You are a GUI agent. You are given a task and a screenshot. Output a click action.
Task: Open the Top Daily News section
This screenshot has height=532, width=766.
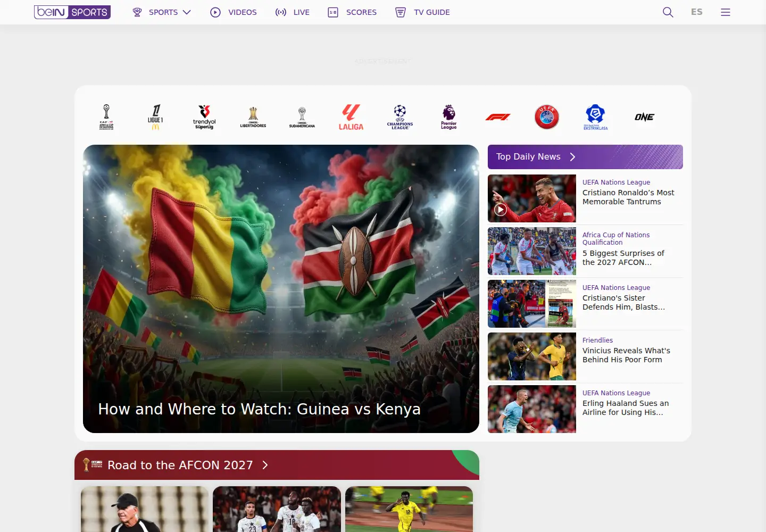click(585, 157)
